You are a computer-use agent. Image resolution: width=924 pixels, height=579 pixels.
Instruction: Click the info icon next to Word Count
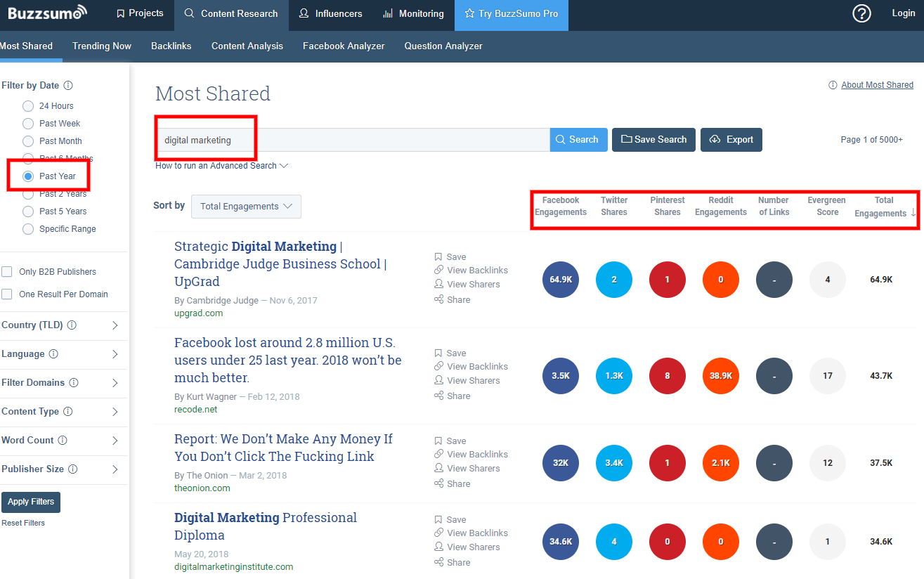pos(63,441)
